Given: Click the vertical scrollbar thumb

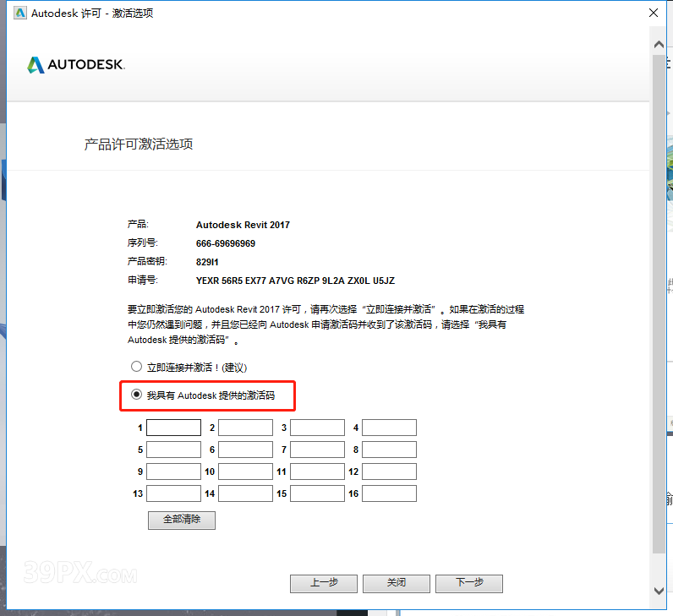Looking at the screenshot, I should (659, 303).
